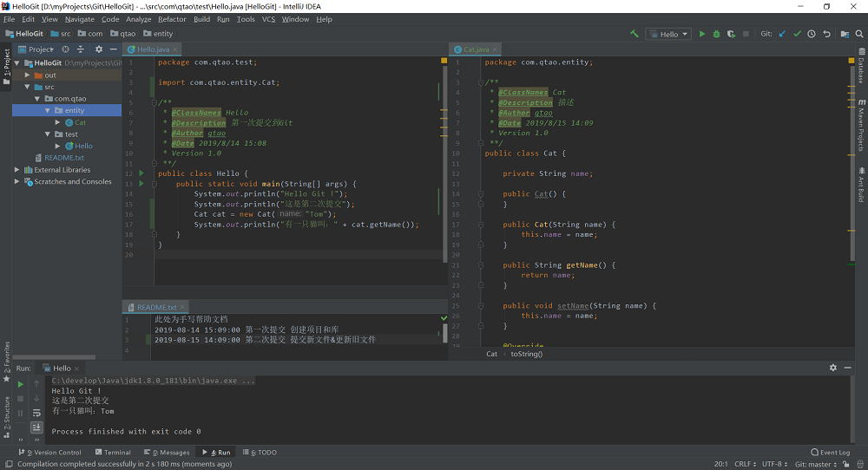Open 6: TODO tool window

pyautogui.click(x=260, y=453)
